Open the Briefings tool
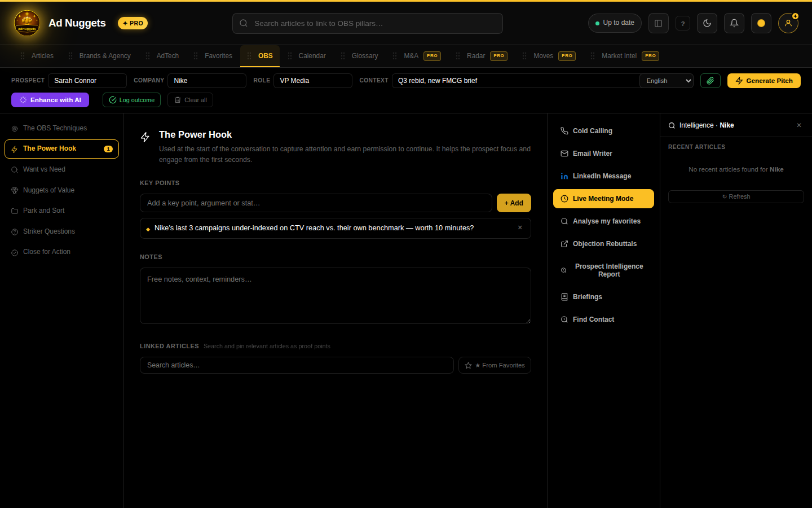The image size is (812, 508). click(x=603, y=297)
